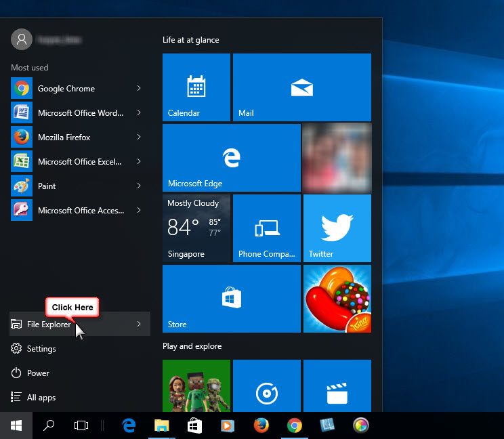Expand Mozilla Firefox jump list arrow

(x=139, y=137)
